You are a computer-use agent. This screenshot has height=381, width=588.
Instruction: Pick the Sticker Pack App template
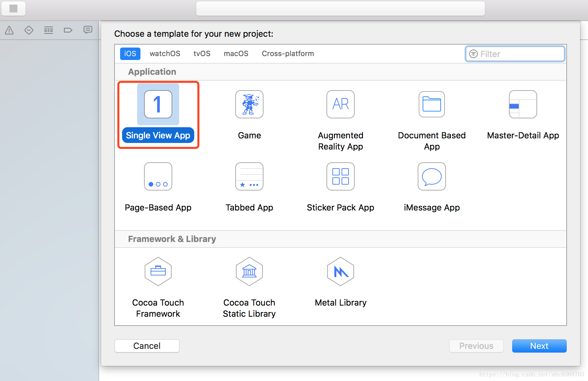coord(340,177)
